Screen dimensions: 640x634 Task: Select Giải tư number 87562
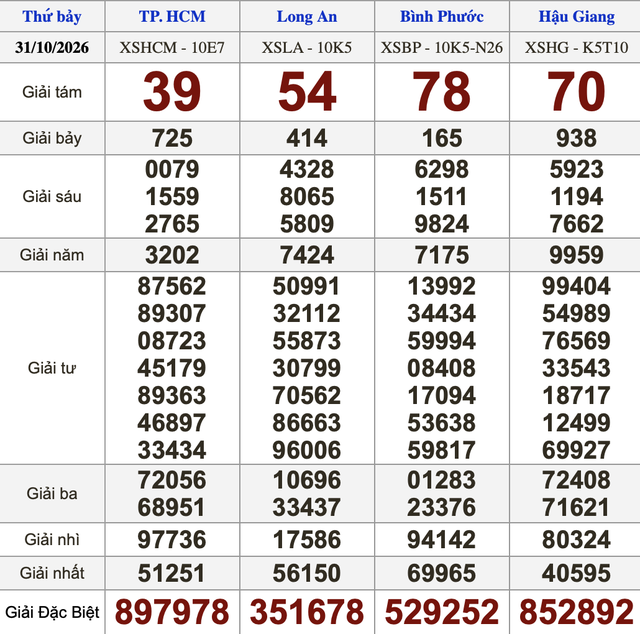[x=172, y=286]
